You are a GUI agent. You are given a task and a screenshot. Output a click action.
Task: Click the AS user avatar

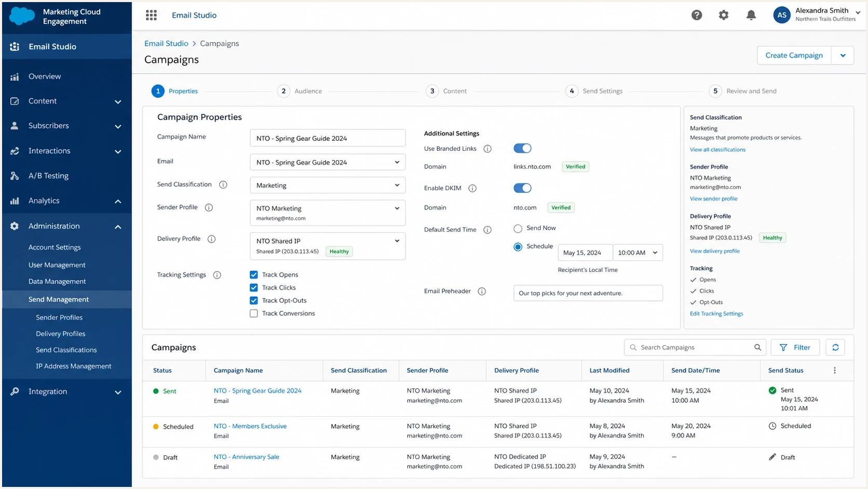click(x=782, y=15)
